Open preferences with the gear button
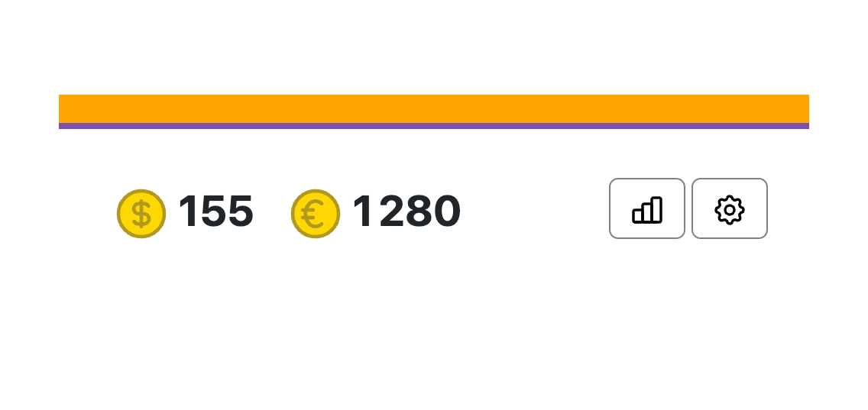The image size is (868, 410). [730, 208]
